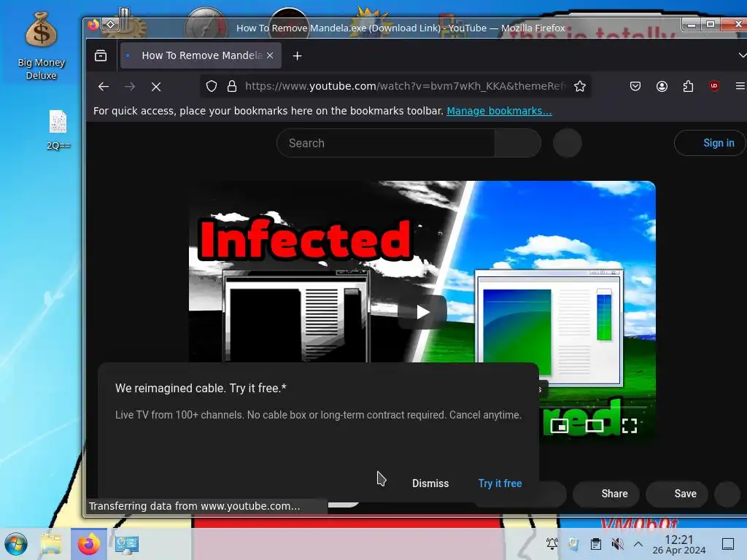Click the video progress bar

click(x=593, y=407)
